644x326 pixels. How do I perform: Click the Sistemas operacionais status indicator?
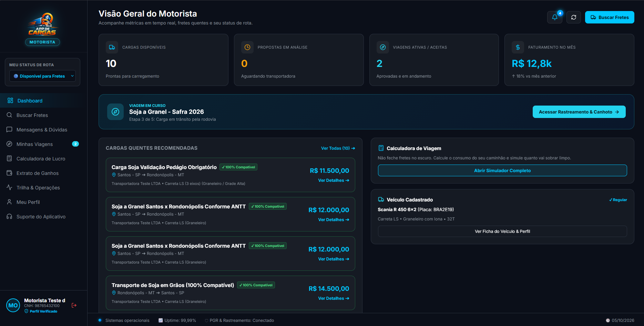point(124,320)
